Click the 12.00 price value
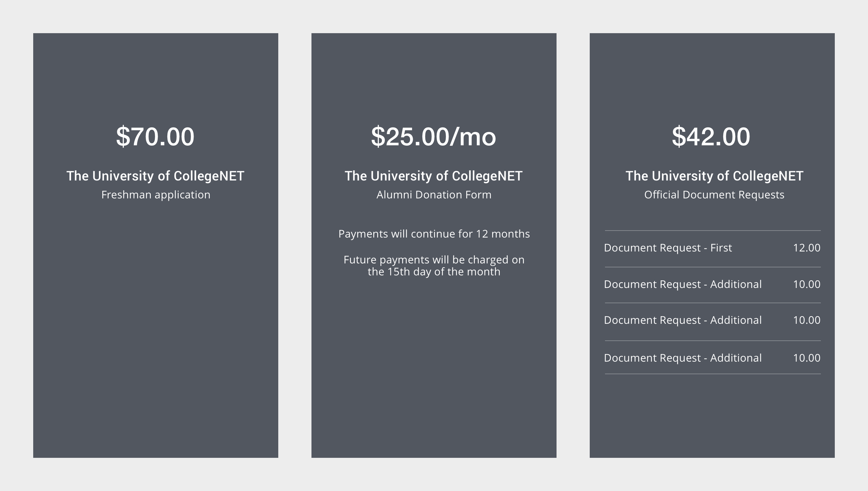868x491 pixels. pyautogui.click(x=807, y=248)
